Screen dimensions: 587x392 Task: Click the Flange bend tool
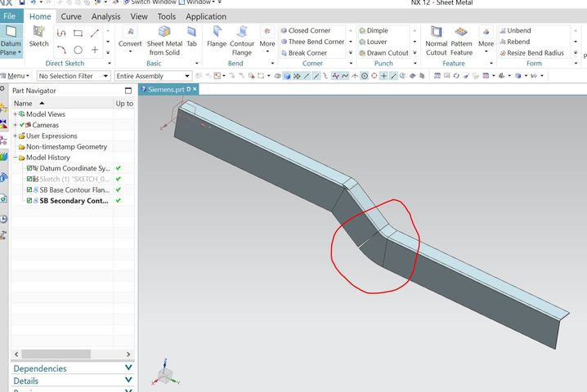217,36
